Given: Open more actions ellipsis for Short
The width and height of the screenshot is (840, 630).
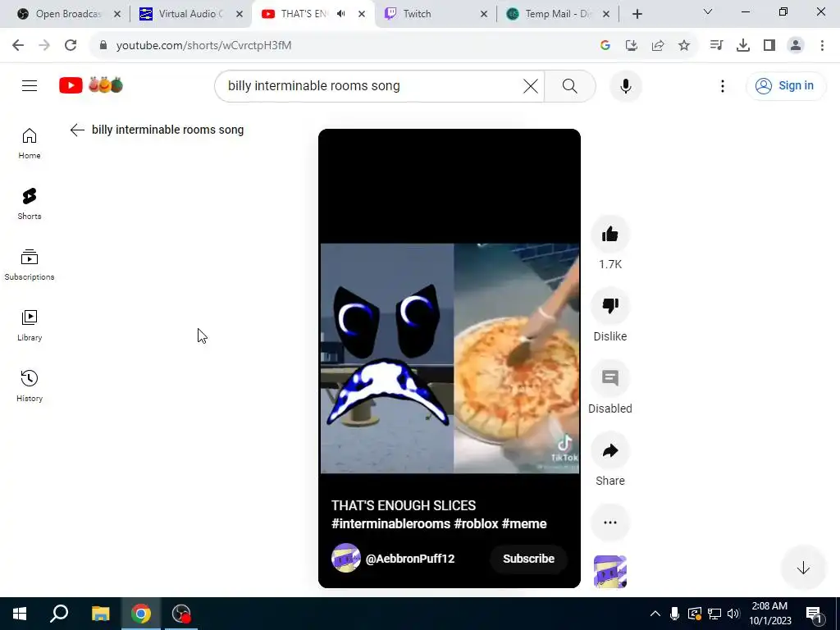Looking at the screenshot, I should 609,523.
